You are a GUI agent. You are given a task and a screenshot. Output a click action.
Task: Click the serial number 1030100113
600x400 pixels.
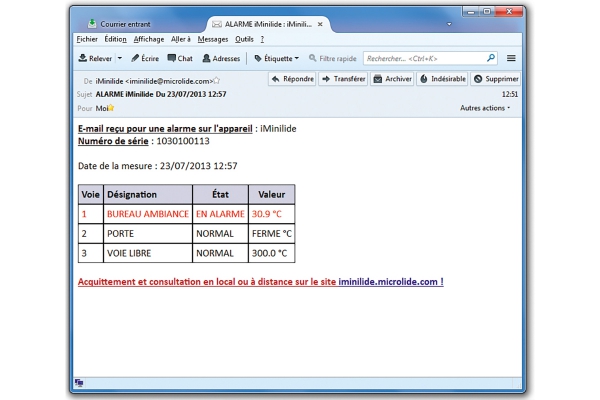[x=183, y=141]
